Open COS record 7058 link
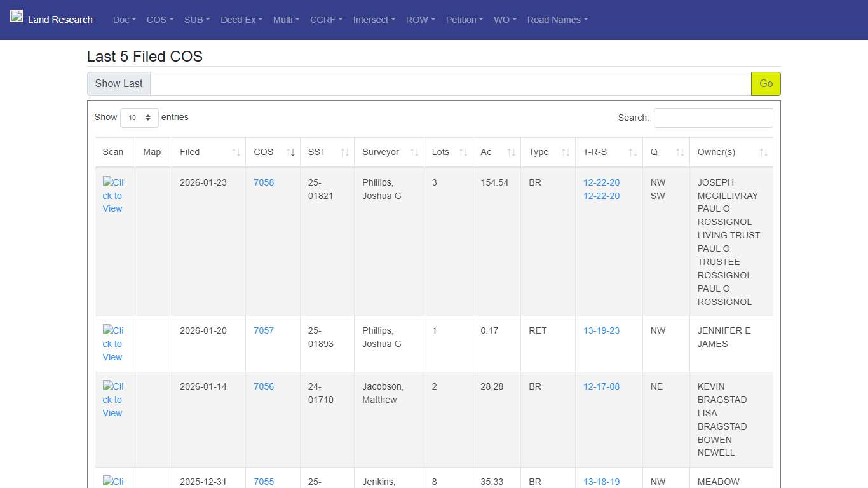This screenshot has height=488, width=868. click(264, 182)
